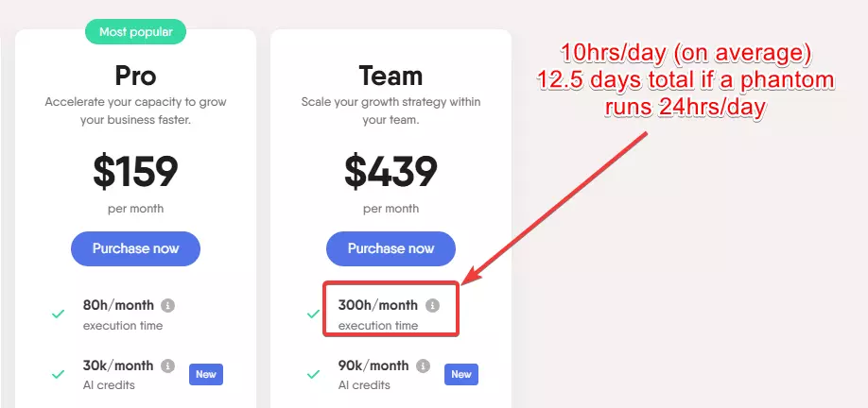Click green checkmark beside Team execution time
The height and width of the screenshot is (408, 868).
pos(313,314)
